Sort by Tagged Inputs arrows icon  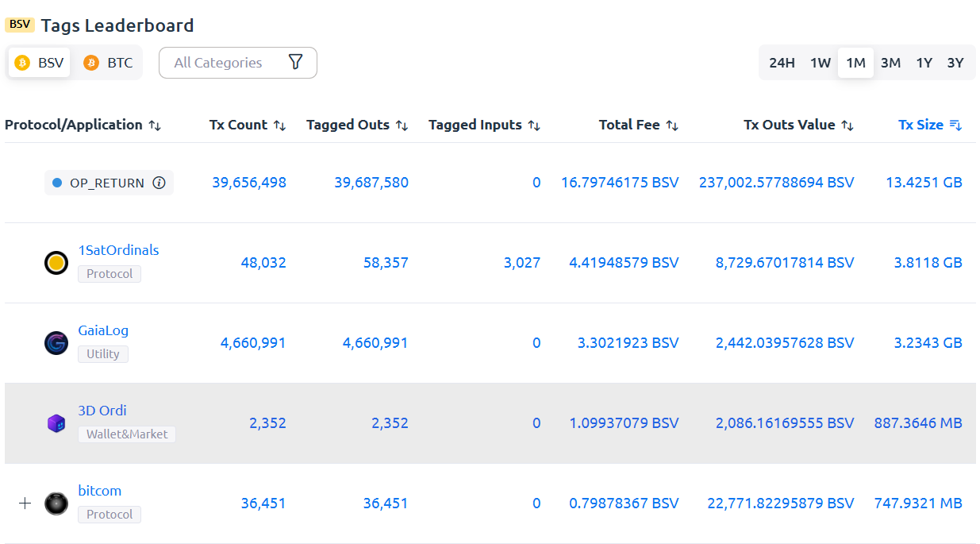coord(534,125)
